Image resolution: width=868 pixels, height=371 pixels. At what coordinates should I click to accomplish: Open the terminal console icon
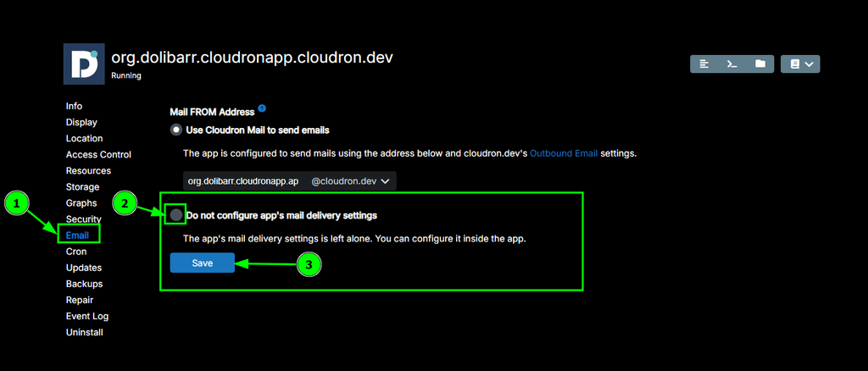point(732,64)
